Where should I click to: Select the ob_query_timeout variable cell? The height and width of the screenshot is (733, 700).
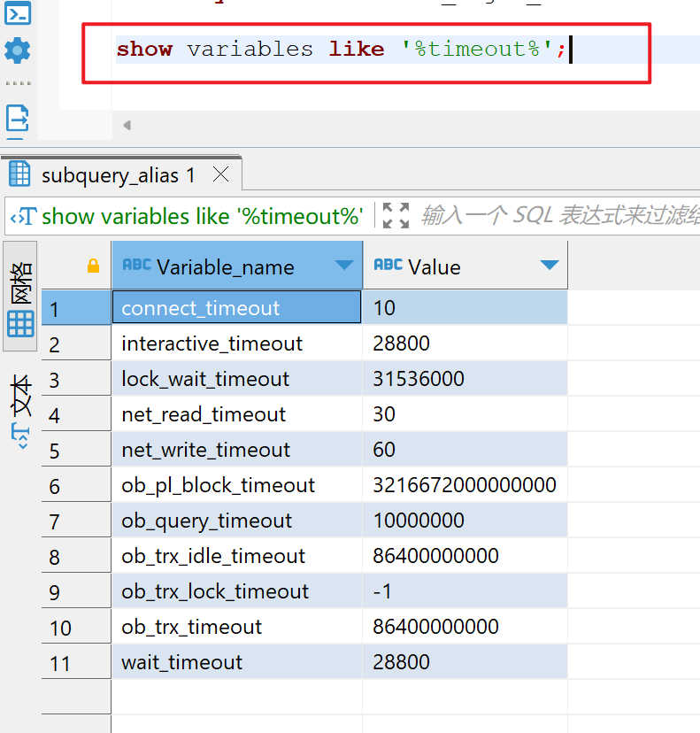(207, 521)
